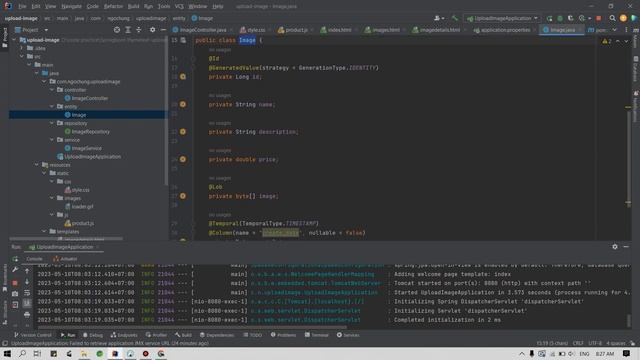
Task: Click Collapse All in Project panel
Action: coord(139,30)
